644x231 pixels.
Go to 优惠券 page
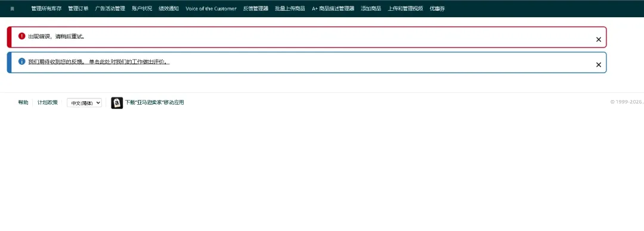[x=437, y=8]
